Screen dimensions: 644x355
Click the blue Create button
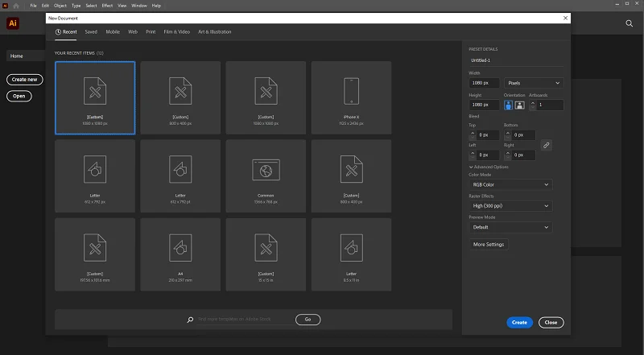point(519,323)
